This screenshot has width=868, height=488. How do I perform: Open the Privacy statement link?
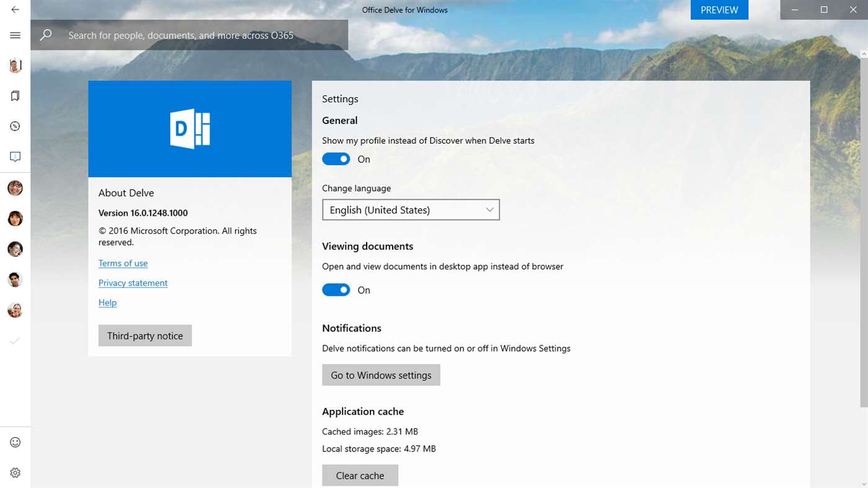pos(133,283)
